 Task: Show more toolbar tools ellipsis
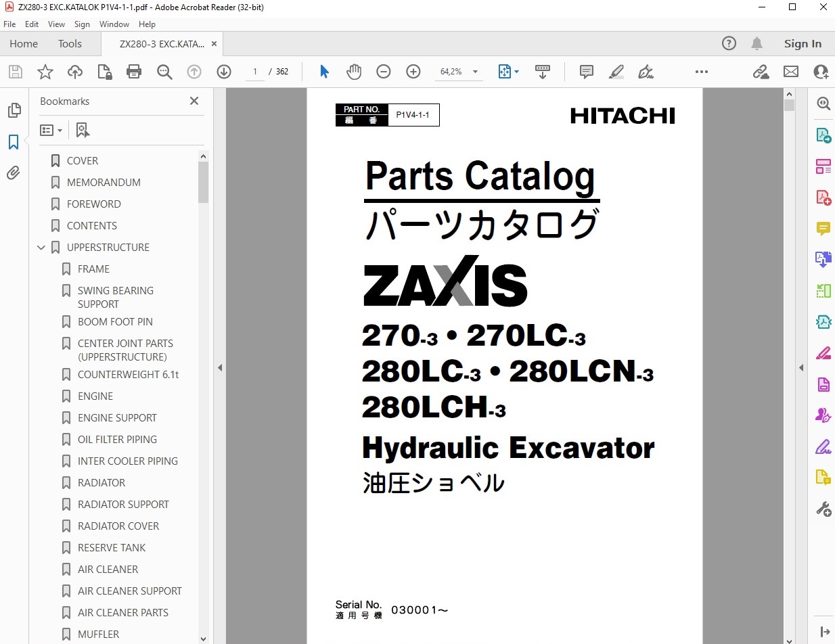click(702, 72)
